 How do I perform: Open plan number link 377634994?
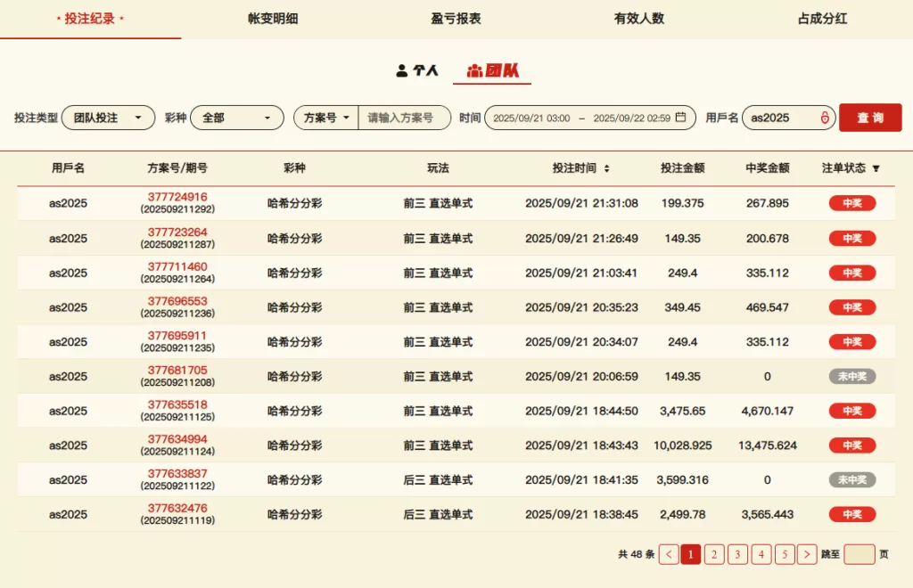coord(177,439)
